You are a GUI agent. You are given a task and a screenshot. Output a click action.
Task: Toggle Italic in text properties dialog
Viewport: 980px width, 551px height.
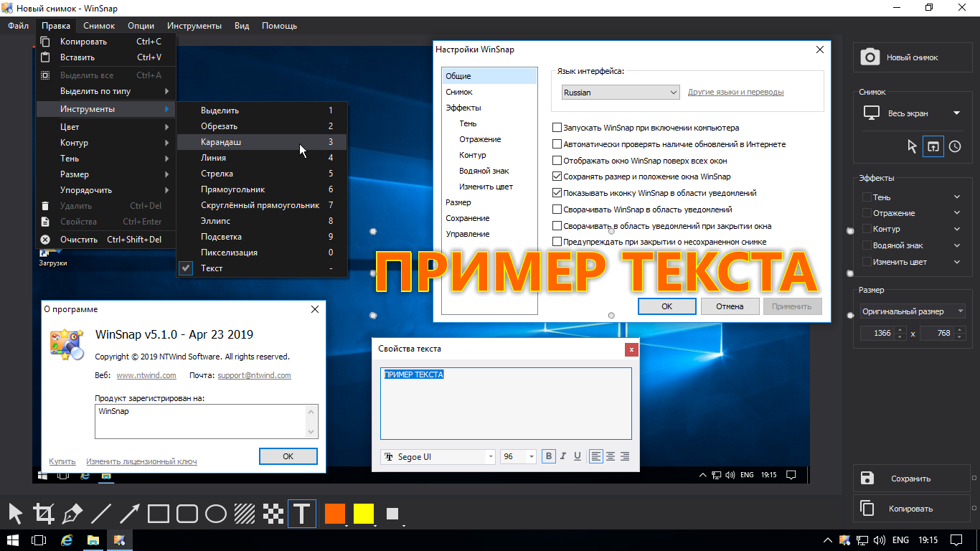pyautogui.click(x=563, y=456)
